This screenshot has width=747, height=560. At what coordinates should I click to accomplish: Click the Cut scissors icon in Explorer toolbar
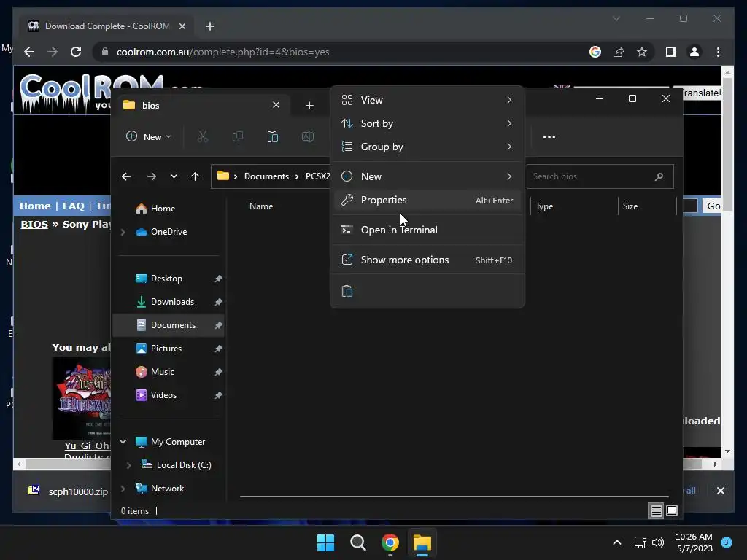point(203,136)
